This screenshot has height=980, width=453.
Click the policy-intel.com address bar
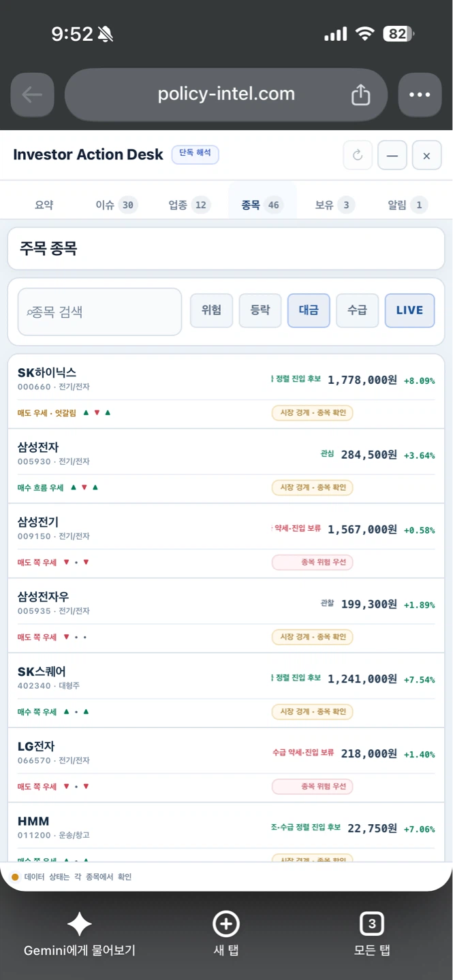point(226,95)
